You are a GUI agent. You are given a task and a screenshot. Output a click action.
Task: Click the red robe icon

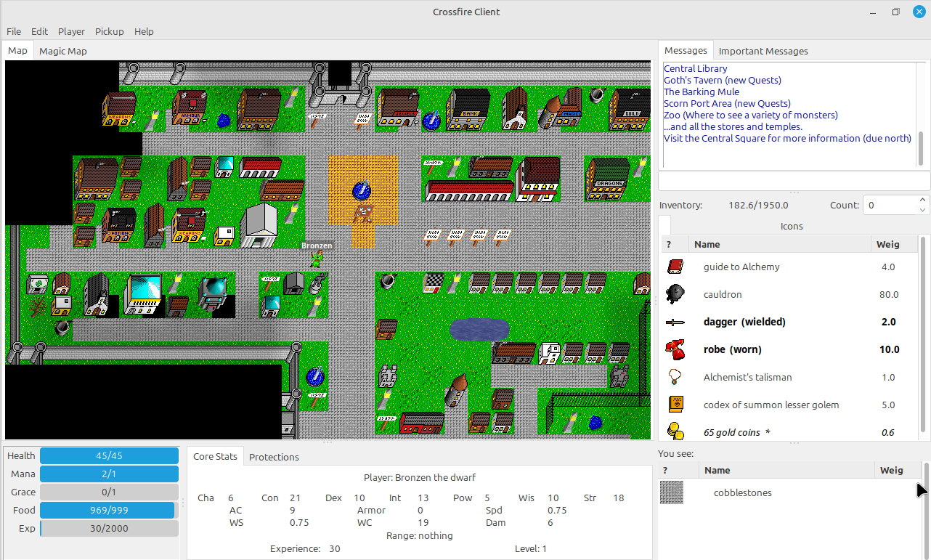click(675, 349)
